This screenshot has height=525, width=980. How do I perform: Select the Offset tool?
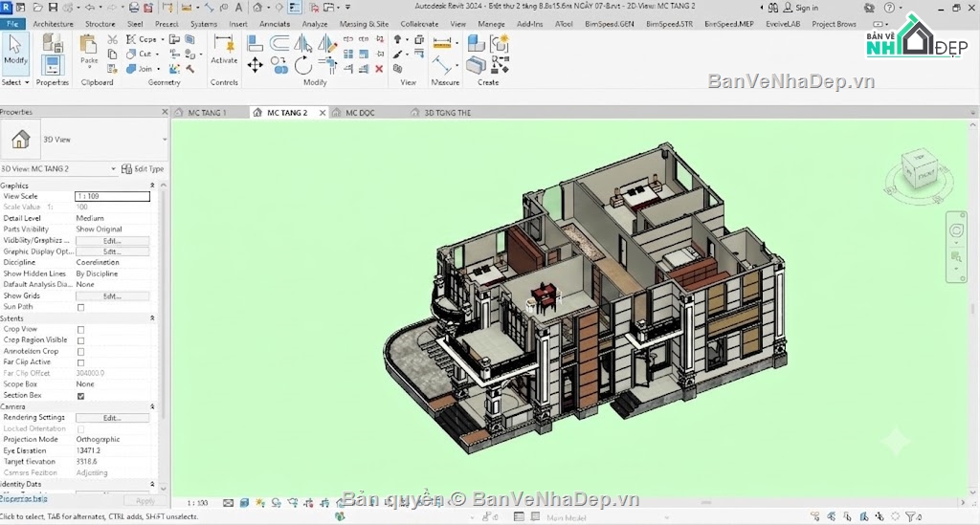[x=279, y=43]
